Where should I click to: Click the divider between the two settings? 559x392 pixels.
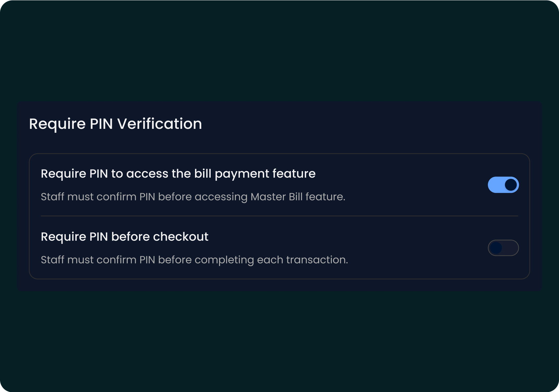279,216
